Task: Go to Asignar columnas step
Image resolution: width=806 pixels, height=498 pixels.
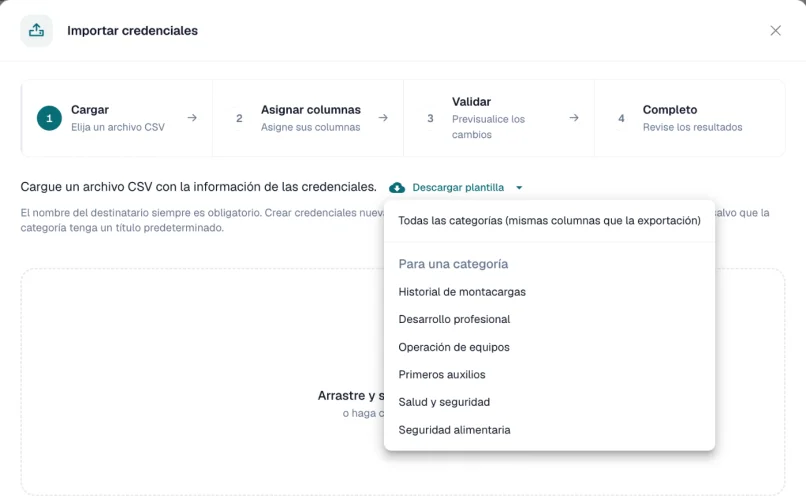Action: click(x=308, y=118)
